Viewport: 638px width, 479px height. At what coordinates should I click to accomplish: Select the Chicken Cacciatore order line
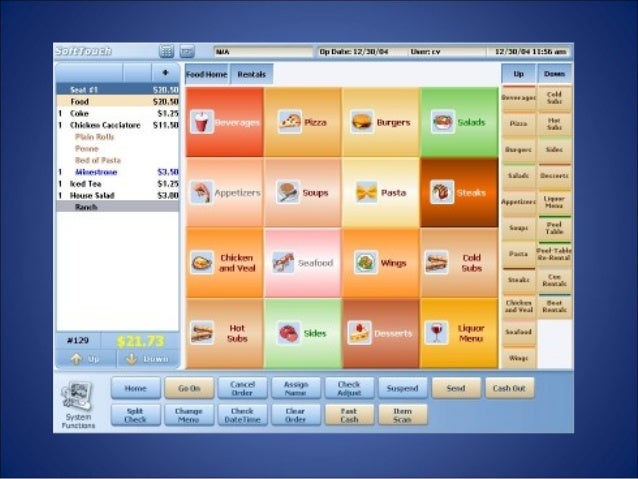point(118,125)
